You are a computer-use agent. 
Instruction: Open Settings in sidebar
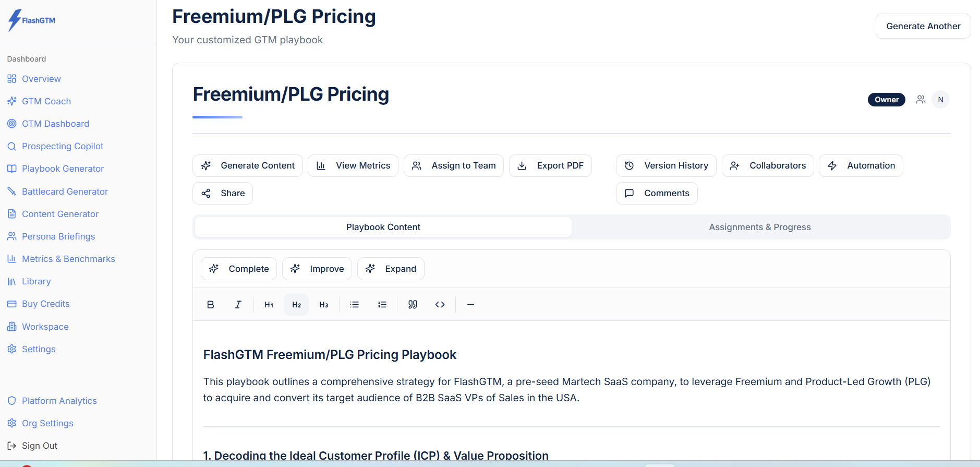pyautogui.click(x=31, y=349)
